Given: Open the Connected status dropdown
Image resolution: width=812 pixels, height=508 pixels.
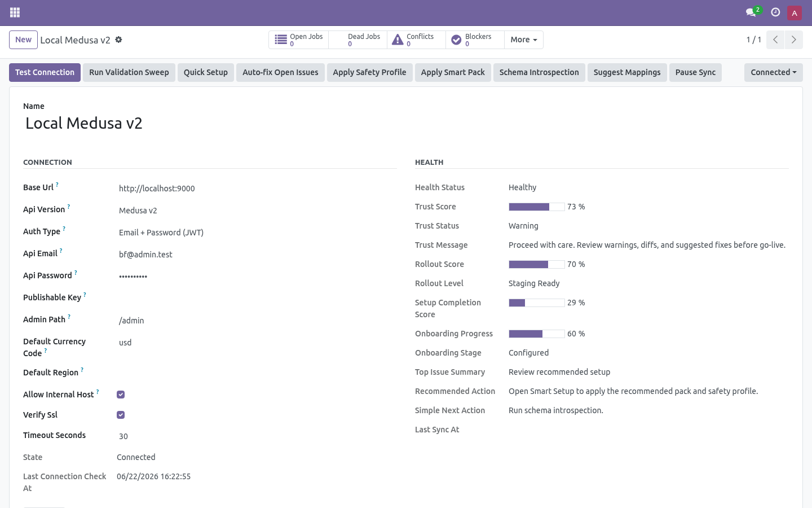Looking at the screenshot, I should click(774, 72).
